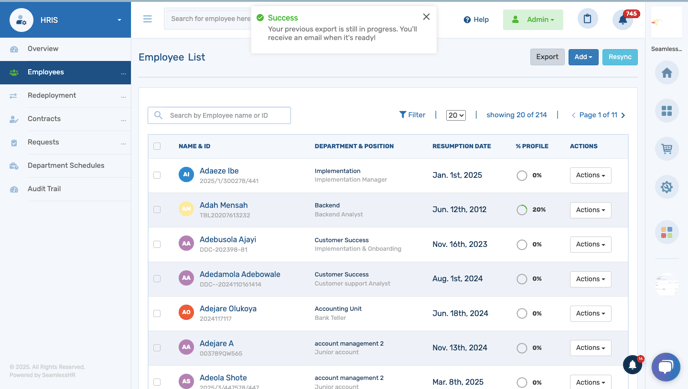Viewport: 688px width, 389px height.
Task: Go to previous page arrow
Action: (573, 115)
